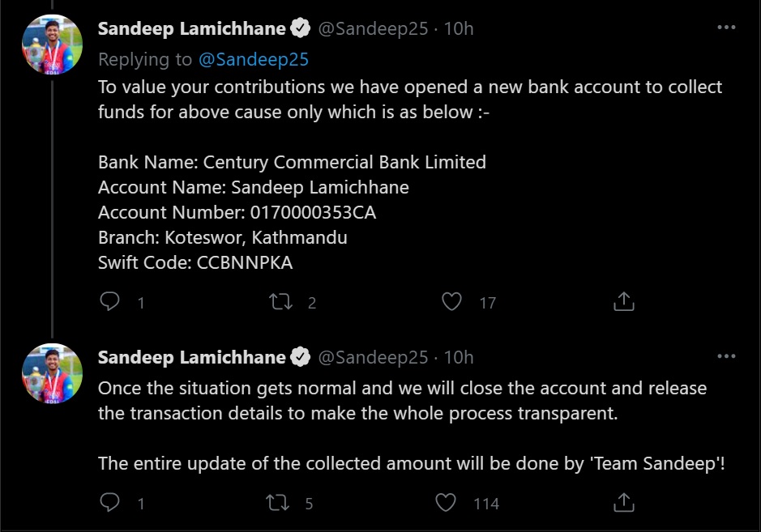Image resolution: width=761 pixels, height=532 pixels.
Task: Open more options on the first tweet
Action: pos(727,28)
